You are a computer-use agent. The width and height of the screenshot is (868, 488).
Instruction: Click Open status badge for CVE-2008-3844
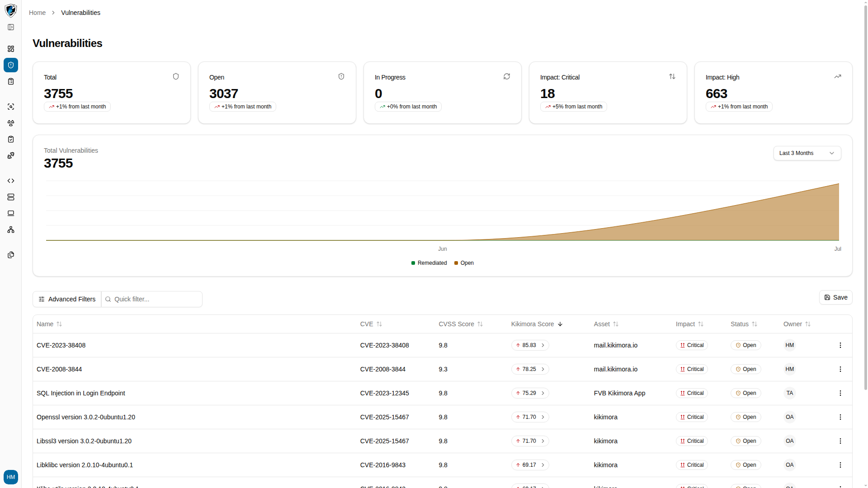coord(745,369)
